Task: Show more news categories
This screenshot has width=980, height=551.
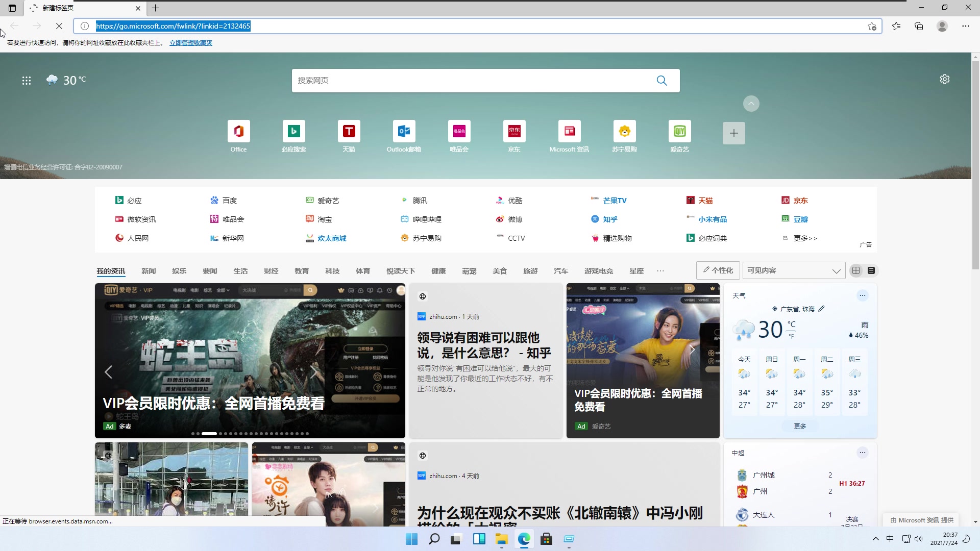Action: coord(660,271)
